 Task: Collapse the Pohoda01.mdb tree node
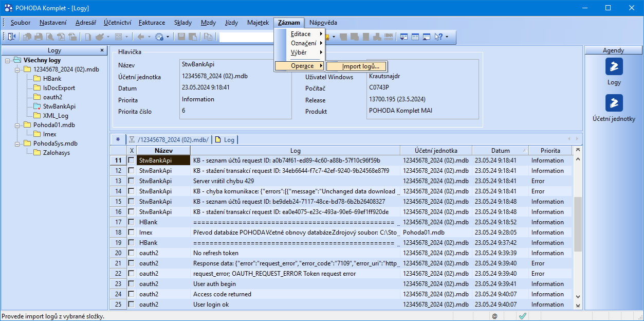pyautogui.click(x=17, y=125)
